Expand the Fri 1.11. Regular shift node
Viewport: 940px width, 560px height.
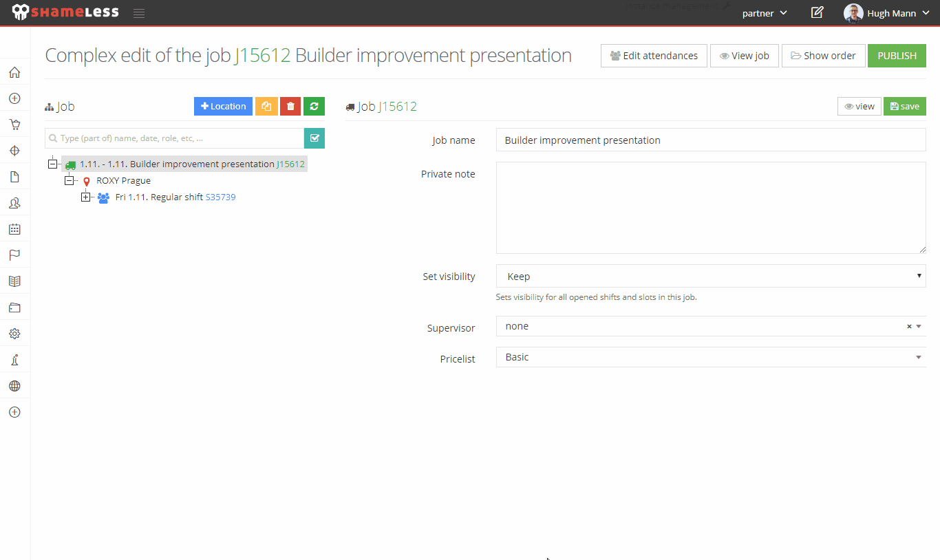pos(85,197)
